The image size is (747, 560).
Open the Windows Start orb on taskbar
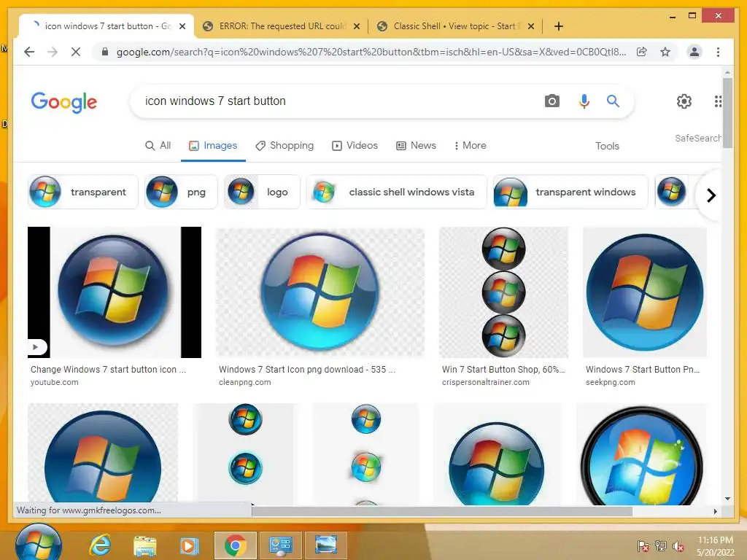point(38,543)
